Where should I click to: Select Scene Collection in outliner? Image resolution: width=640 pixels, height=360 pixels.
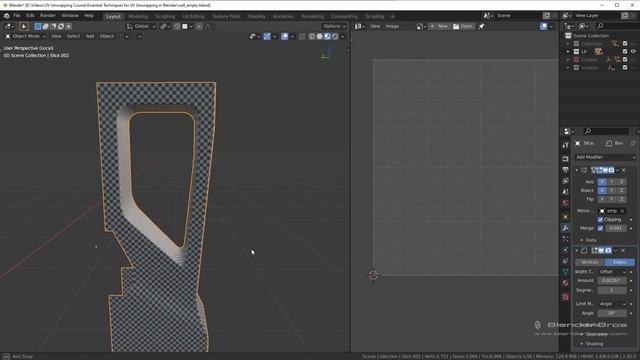[x=591, y=36]
